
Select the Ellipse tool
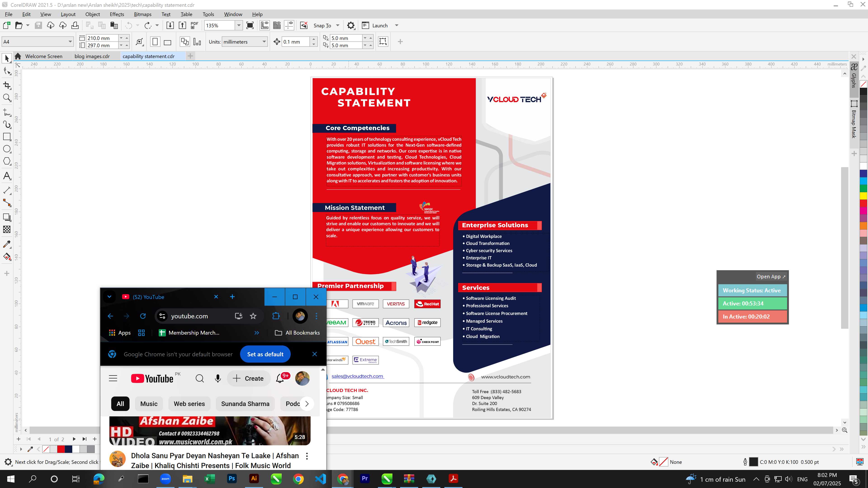(x=7, y=149)
